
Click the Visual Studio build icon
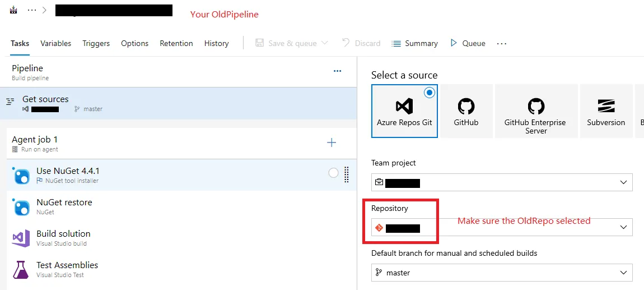[21, 238]
